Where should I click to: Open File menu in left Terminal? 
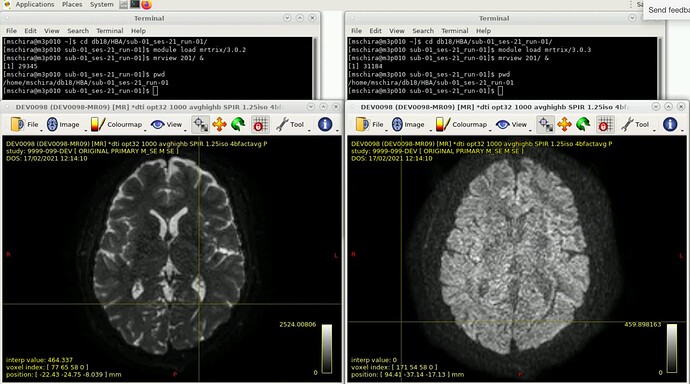point(11,31)
